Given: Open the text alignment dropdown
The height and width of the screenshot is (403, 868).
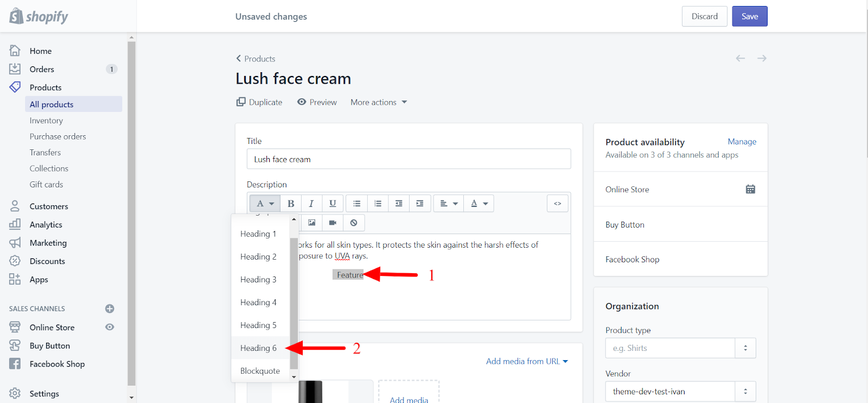Looking at the screenshot, I should point(449,204).
